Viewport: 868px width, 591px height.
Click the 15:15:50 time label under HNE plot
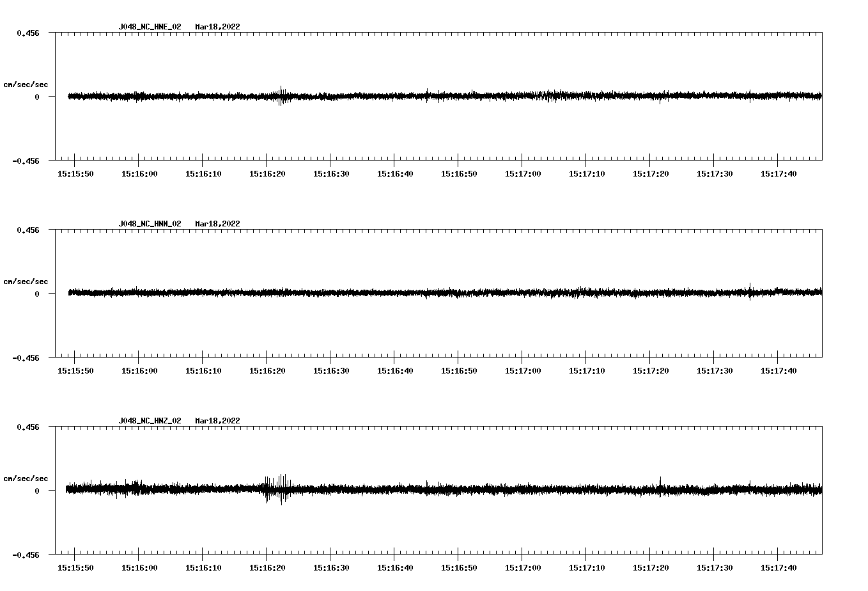pyautogui.click(x=75, y=174)
